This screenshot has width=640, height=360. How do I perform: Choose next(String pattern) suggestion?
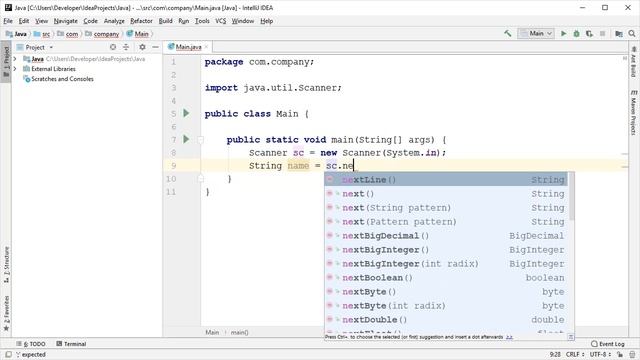click(x=446, y=208)
